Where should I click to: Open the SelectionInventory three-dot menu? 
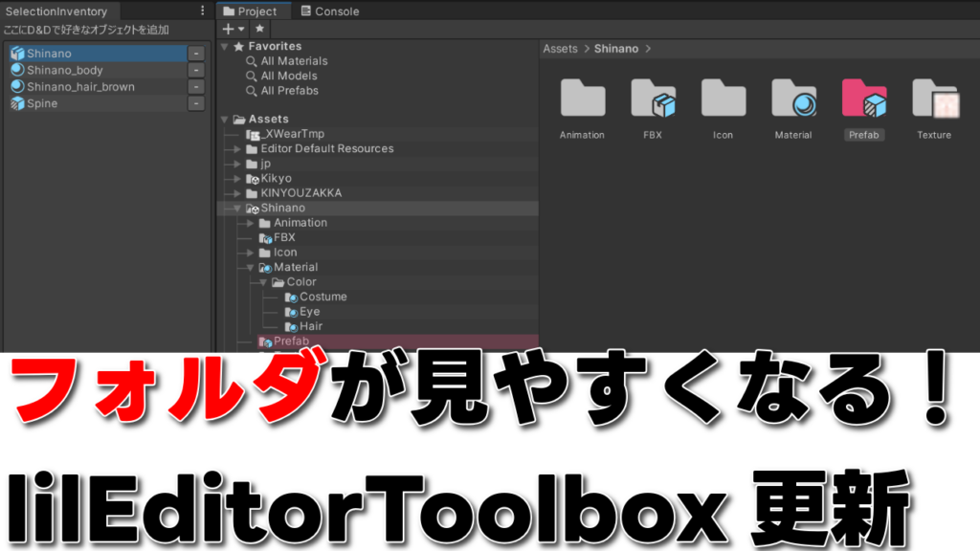click(x=203, y=10)
